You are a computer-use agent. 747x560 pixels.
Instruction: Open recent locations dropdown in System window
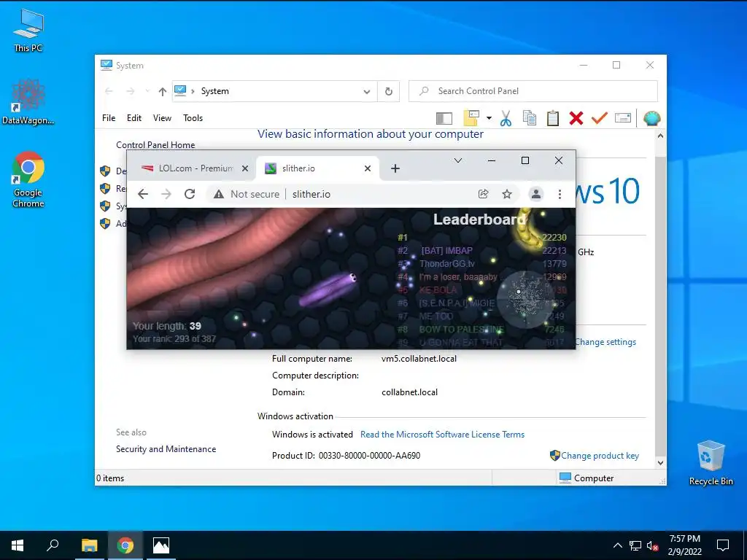tap(147, 91)
